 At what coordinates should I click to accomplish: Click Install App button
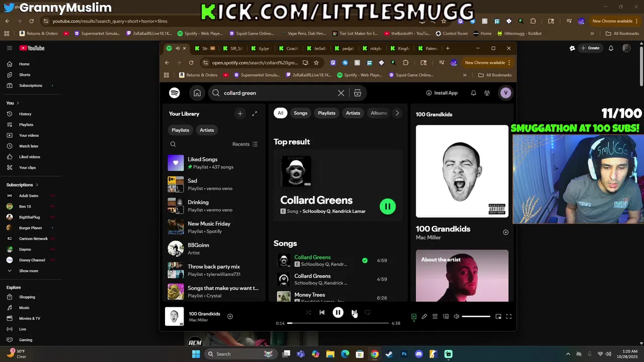coord(442,93)
